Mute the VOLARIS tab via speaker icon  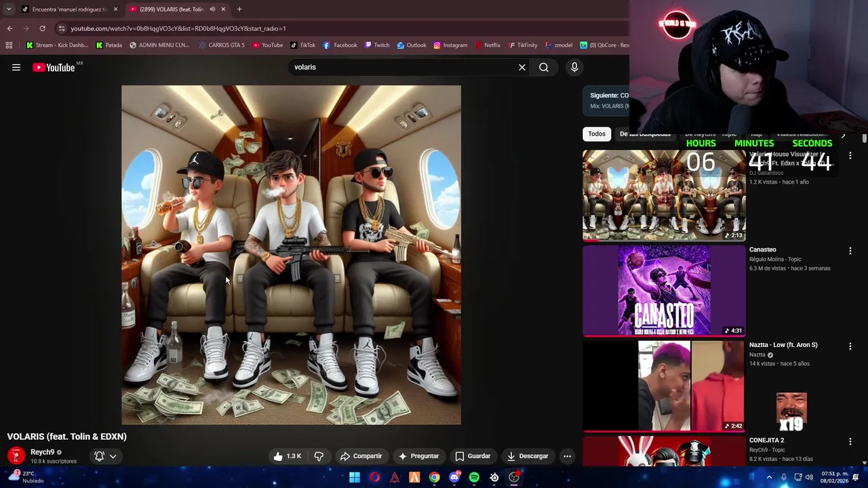212,9
